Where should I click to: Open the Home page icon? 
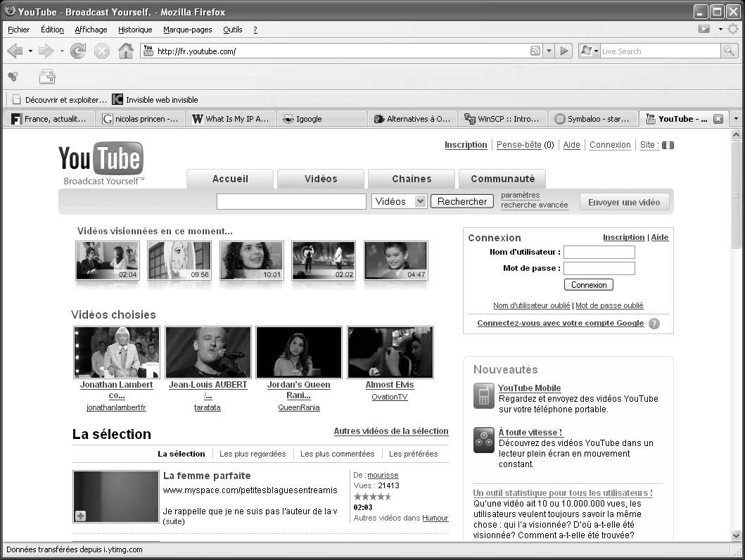tap(126, 51)
